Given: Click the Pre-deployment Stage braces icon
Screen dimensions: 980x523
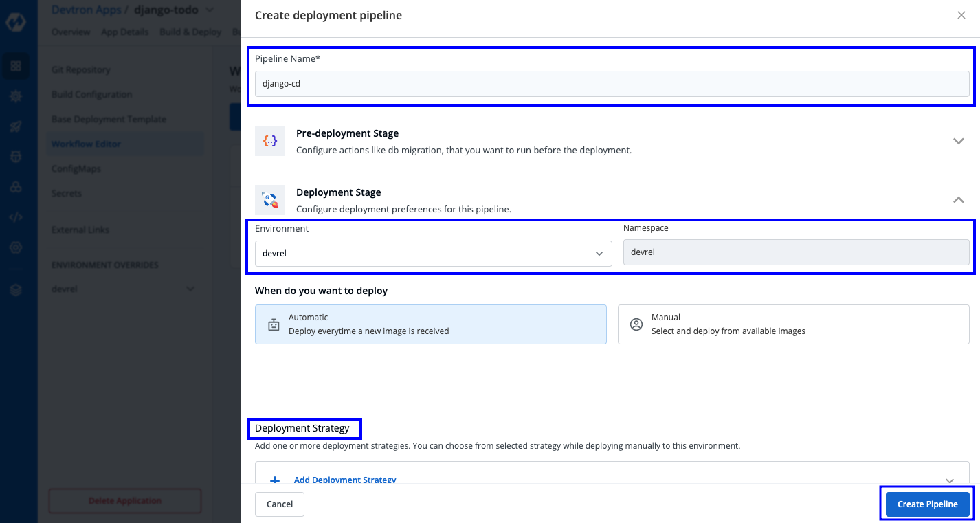Looking at the screenshot, I should tap(270, 141).
